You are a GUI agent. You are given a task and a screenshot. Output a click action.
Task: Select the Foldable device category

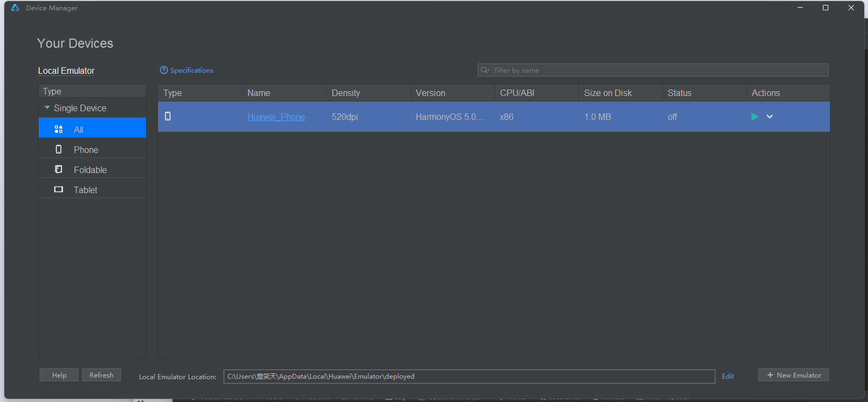pyautogui.click(x=92, y=168)
